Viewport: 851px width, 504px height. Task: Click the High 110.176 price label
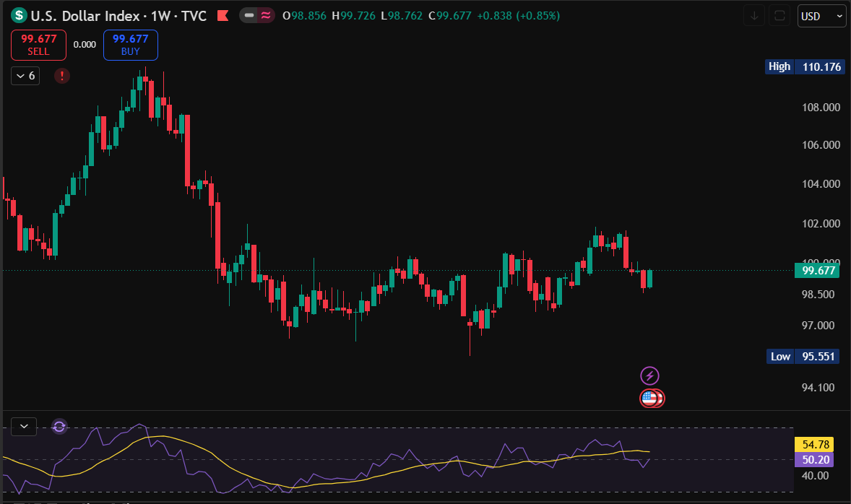point(805,66)
